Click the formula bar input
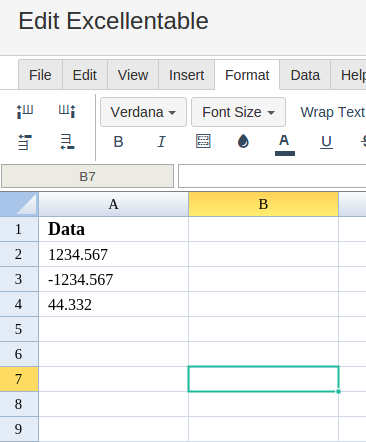Screen dimensions: 366x442 [x=272, y=176]
